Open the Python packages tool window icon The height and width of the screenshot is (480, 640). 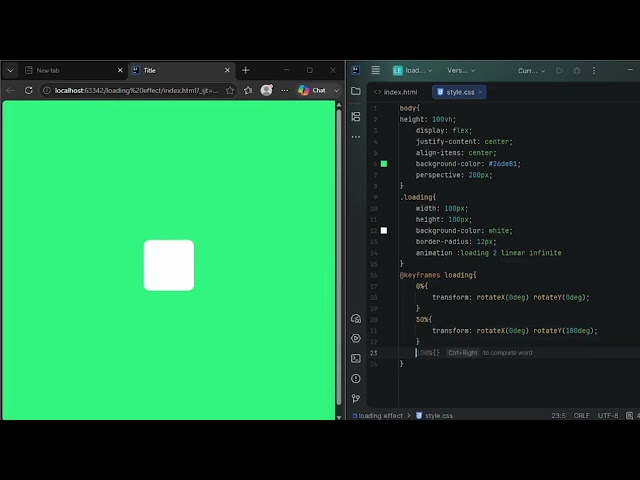[356, 319]
